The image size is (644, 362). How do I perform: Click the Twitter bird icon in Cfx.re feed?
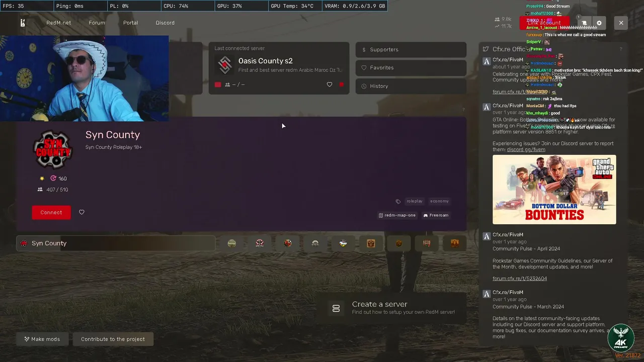486,49
